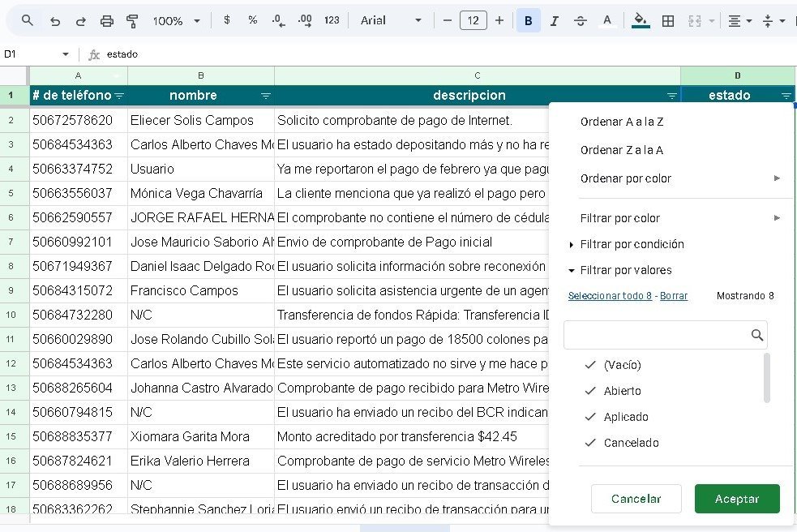This screenshot has width=797, height=532.
Task: Click the undo arrow icon
Action: pyautogui.click(x=55, y=21)
